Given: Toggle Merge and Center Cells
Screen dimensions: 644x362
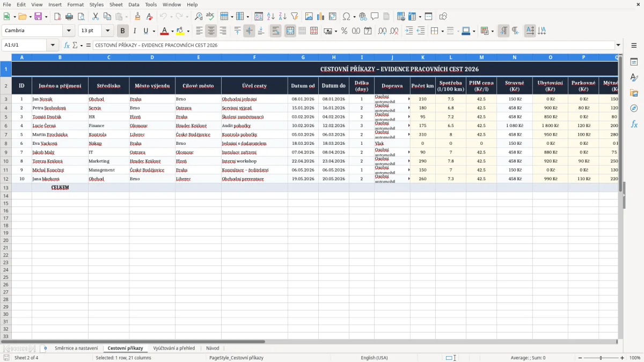Looking at the screenshot, I should pyautogui.click(x=290, y=31).
